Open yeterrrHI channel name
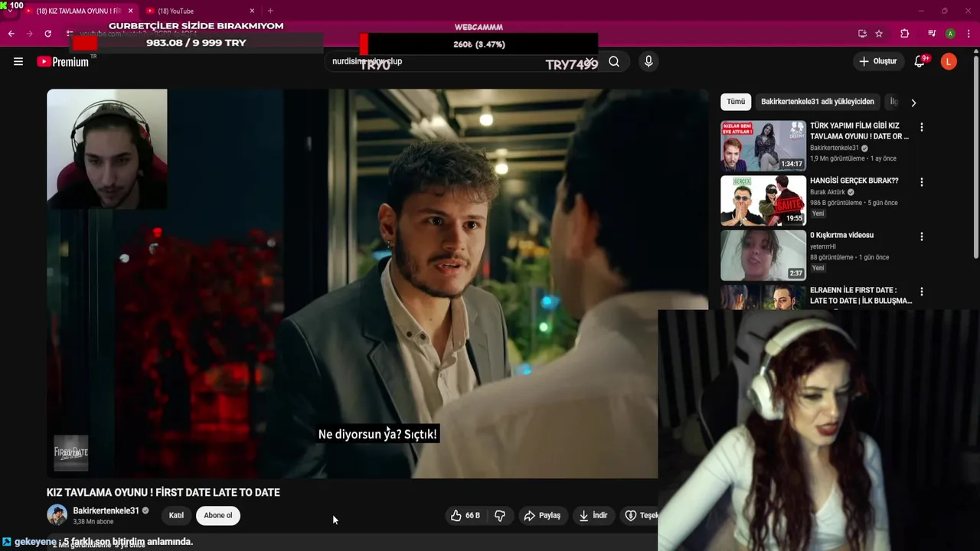The width and height of the screenshot is (980, 551). (823, 246)
